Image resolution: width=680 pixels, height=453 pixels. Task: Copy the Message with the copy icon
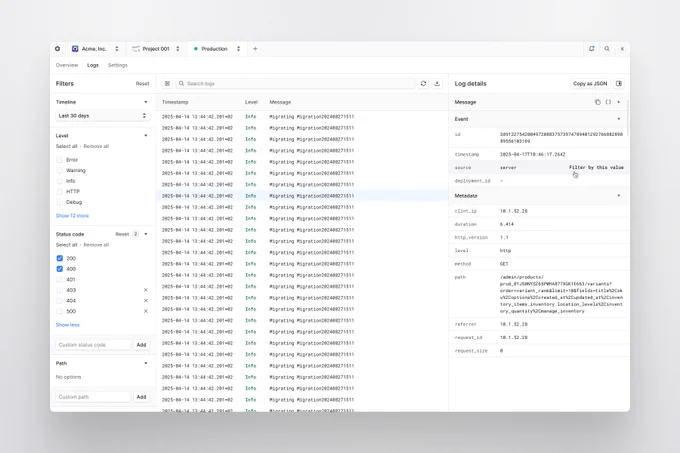(598, 102)
